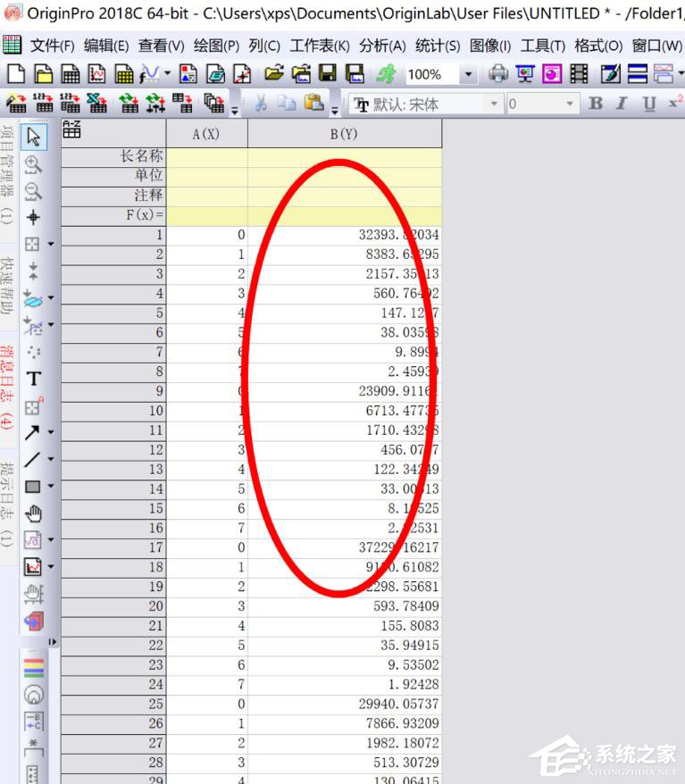Toggle underline formatting
The height and width of the screenshot is (784, 685).
pyautogui.click(x=649, y=104)
